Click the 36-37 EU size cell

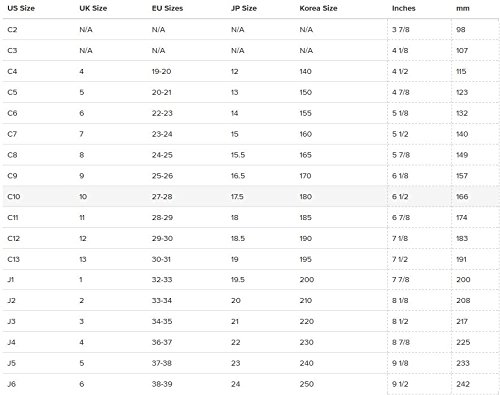[x=162, y=342]
